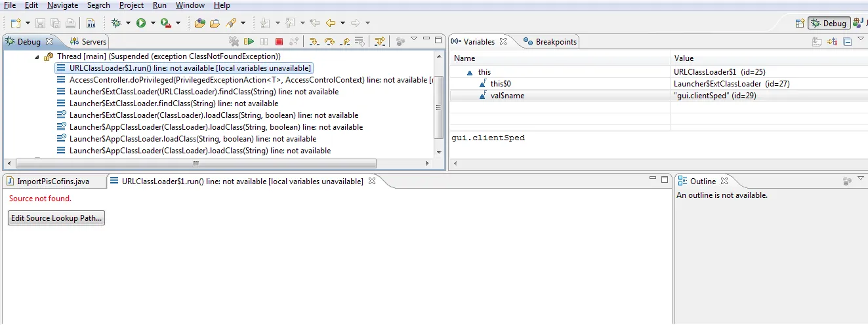
Task: Click the Open Perspective icon
Action: coord(799,23)
